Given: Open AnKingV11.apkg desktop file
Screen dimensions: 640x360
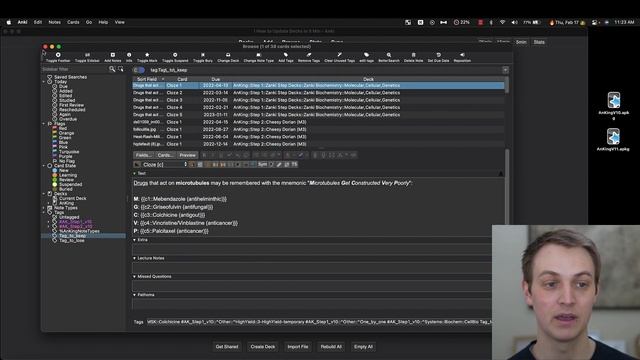Looking at the screenshot, I should [x=613, y=140].
